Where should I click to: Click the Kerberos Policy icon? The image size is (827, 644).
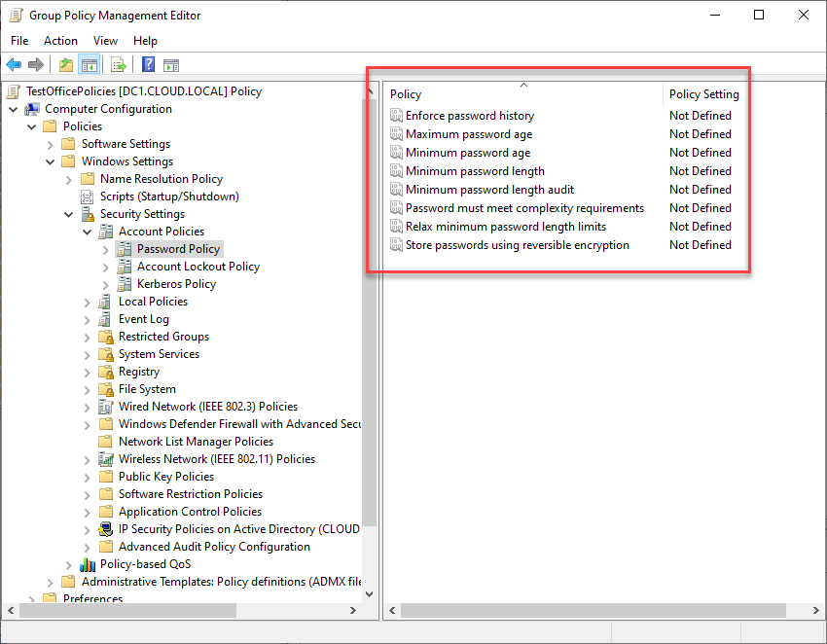[125, 284]
